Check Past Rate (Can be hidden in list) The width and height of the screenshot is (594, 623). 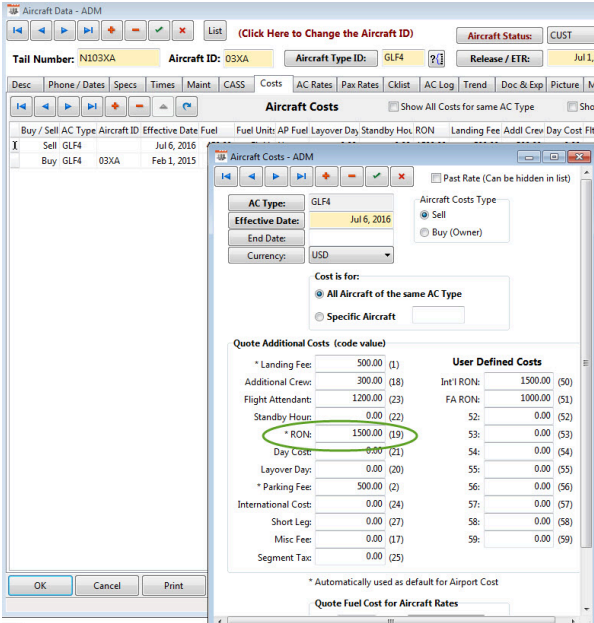[x=436, y=178]
